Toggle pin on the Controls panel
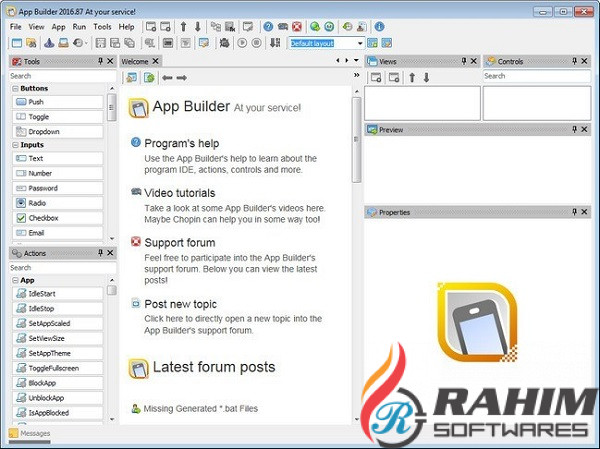Viewport: 600px width, 449px height. pyautogui.click(x=574, y=61)
